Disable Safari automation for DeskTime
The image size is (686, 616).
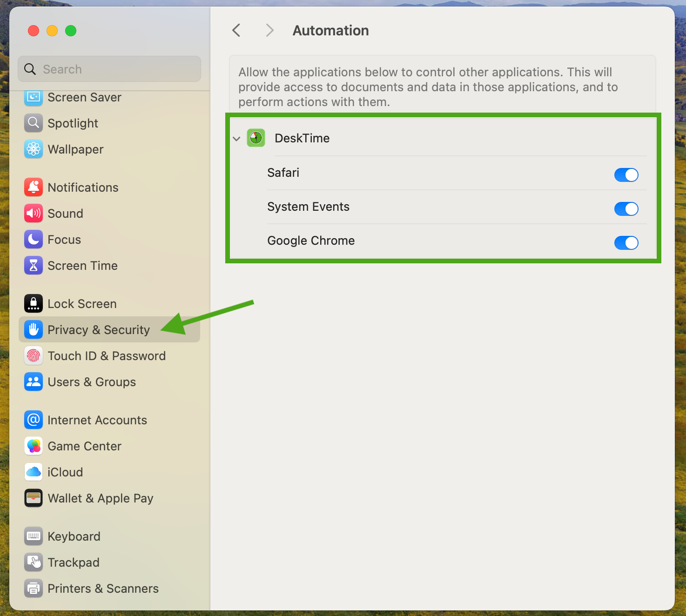tap(626, 175)
